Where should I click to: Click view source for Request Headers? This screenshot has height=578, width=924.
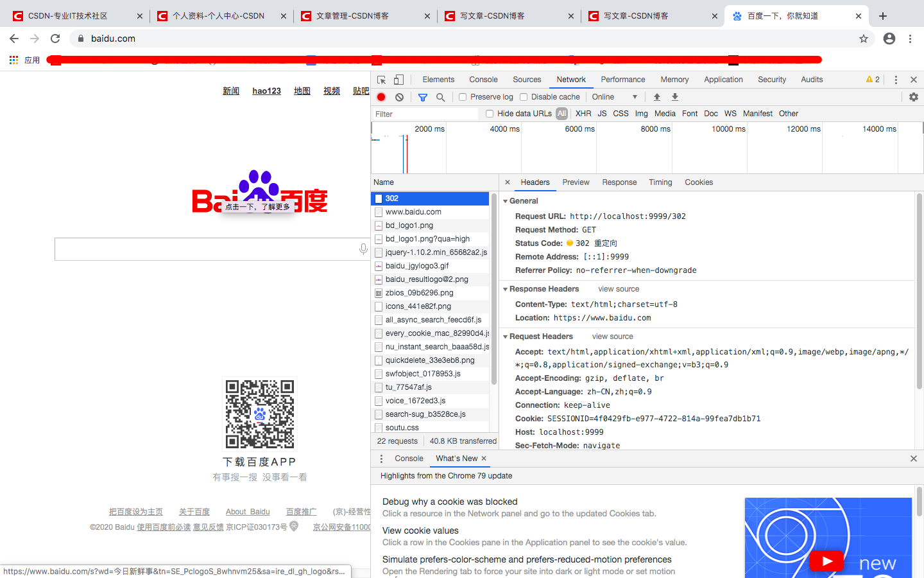[612, 337]
